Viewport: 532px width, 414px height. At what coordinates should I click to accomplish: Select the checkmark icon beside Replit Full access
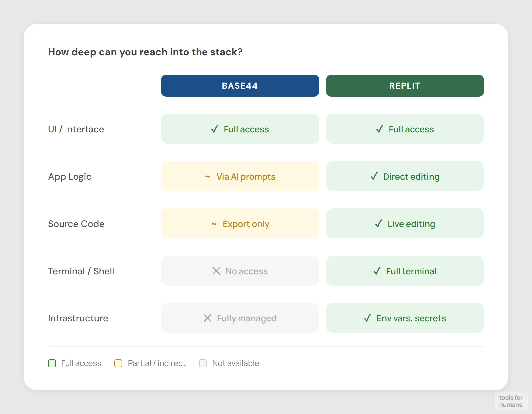coord(379,129)
